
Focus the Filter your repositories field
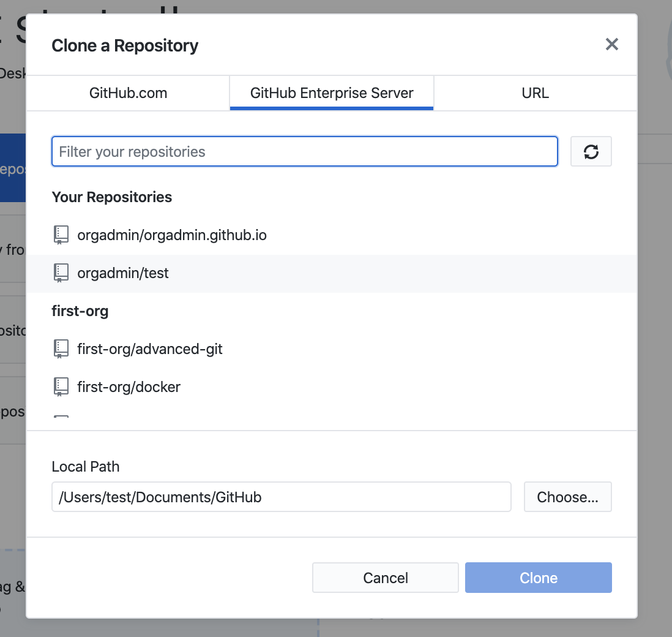point(304,152)
